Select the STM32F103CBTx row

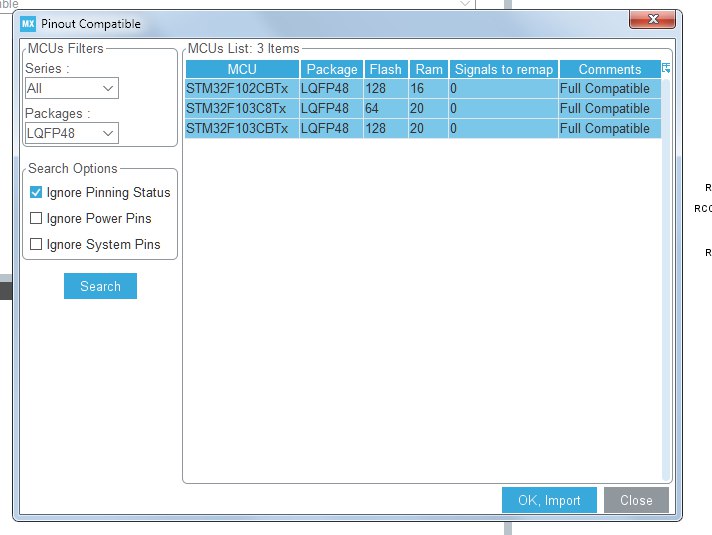click(x=423, y=129)
